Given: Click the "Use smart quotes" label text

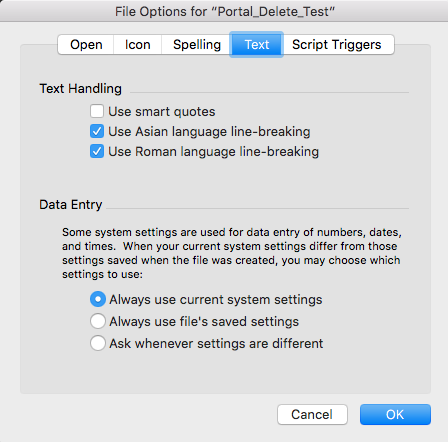Looking at the screenshot, I should point(162,112).
